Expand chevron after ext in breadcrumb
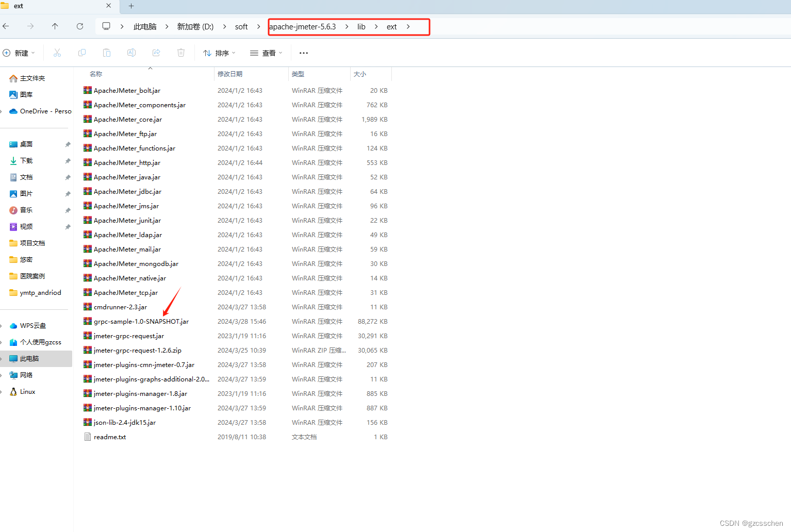Viewport: 791px width, 532px height. [x=408, y=27]
